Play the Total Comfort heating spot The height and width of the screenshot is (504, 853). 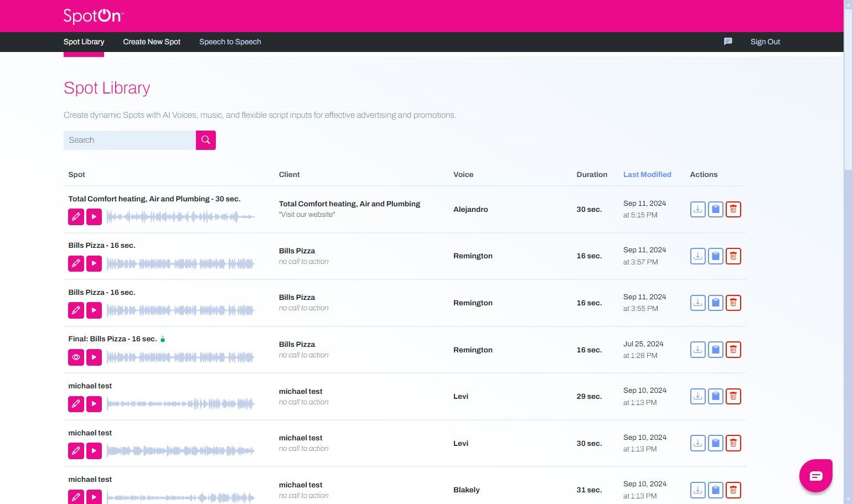pos(94,217)
